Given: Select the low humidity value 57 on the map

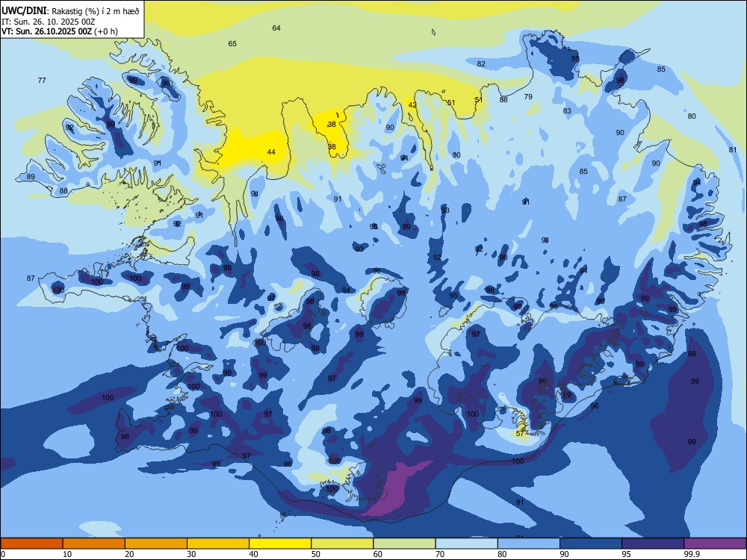Looking at the screenshot, I should (520, 434).
